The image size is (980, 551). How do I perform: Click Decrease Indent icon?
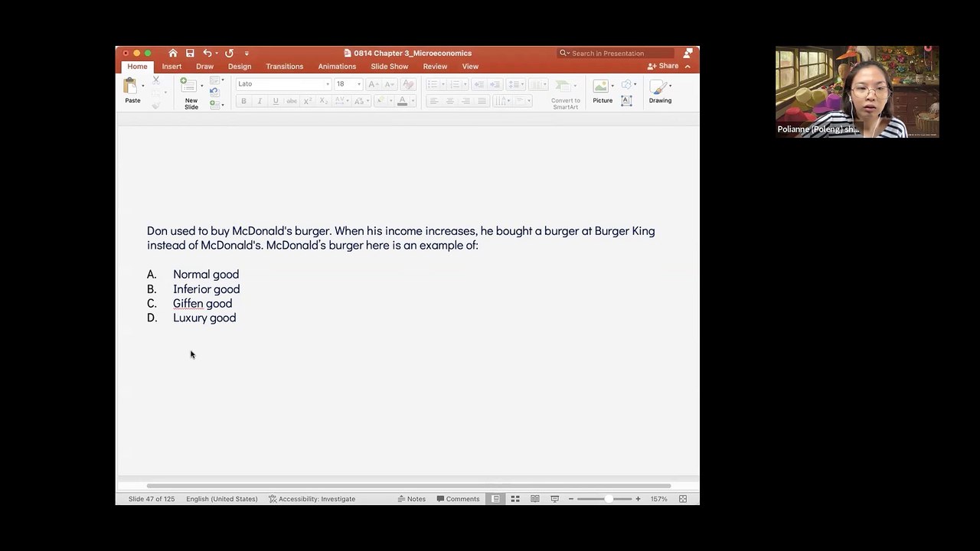479,84
